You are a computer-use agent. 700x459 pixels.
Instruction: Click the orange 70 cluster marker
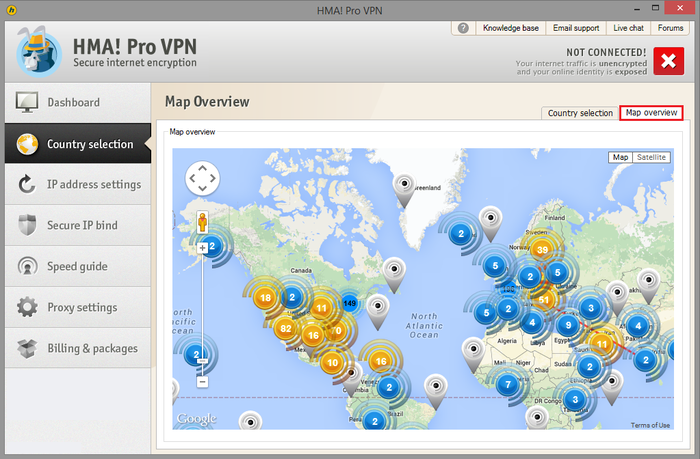[x=337, y=331]
